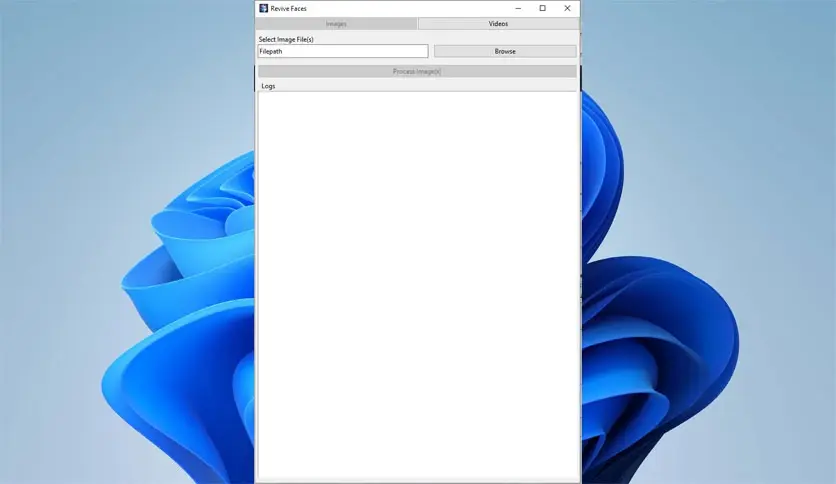Image resolution: width=836 pixels, height=484 pixels.
Task: Maximize the Revive Faces window
Action: point(542,8)
